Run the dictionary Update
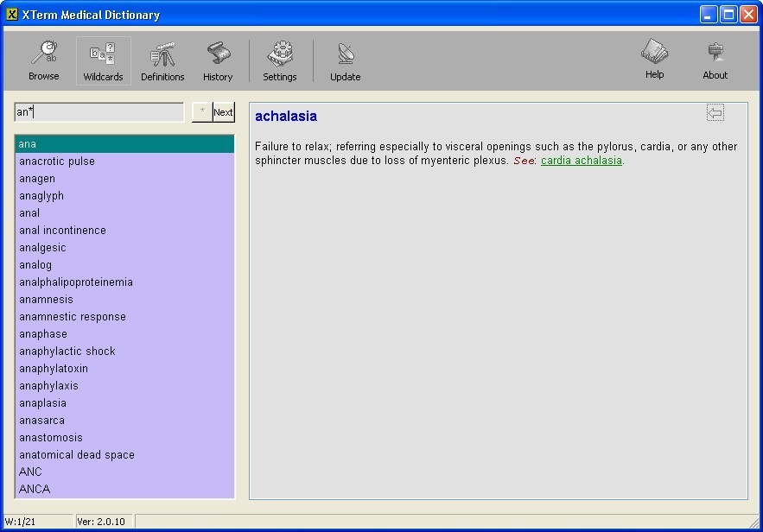The height and width of the screenshot is (532, 763). tap(345, 60)
